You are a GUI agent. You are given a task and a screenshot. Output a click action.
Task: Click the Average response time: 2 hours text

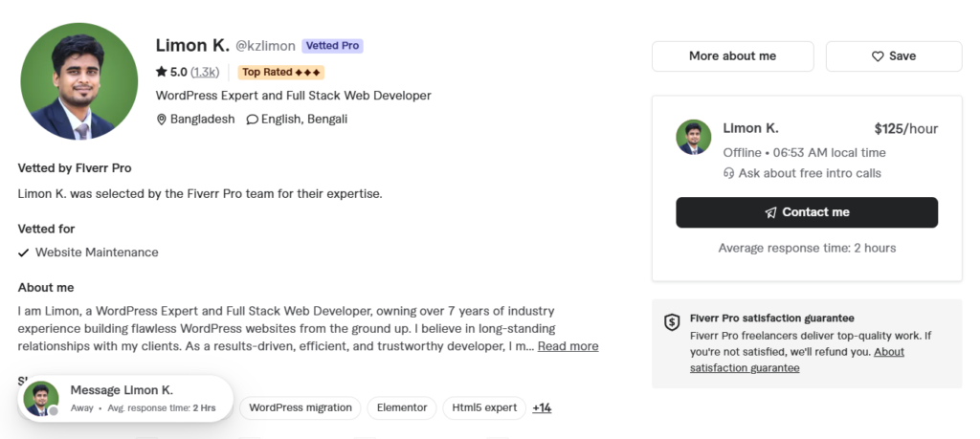coord(807,248)
